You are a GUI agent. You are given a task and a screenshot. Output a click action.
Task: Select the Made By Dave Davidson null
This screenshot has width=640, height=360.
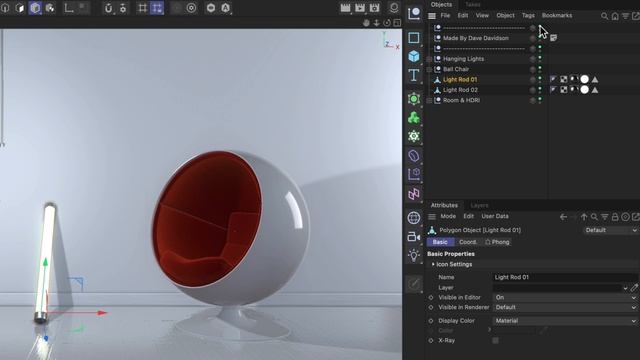click(476, 38)
